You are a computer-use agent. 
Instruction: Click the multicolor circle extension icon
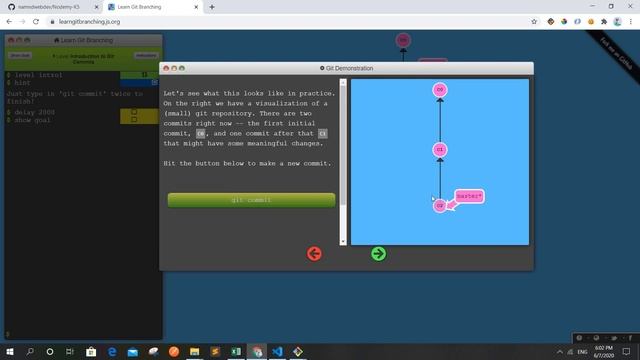click(x=564, y=22)
